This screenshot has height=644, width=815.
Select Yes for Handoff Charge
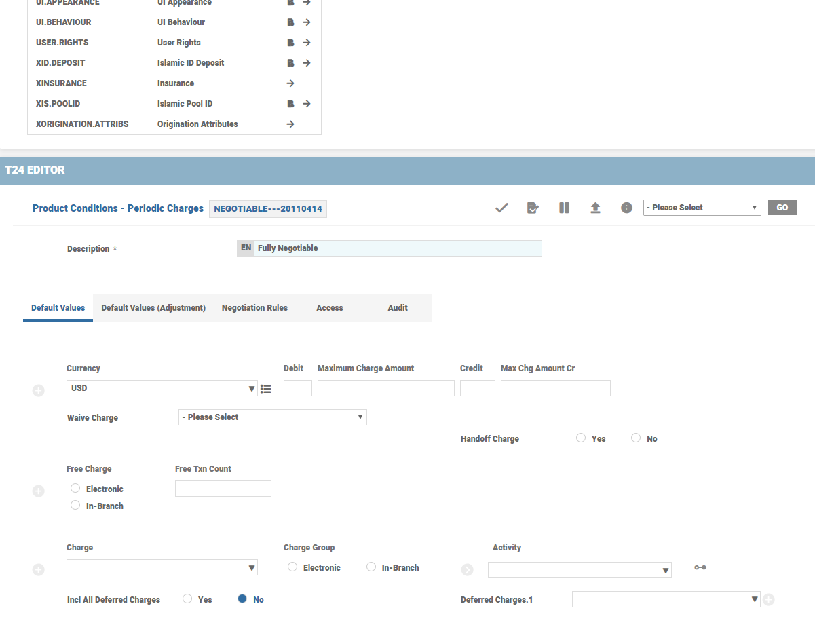(x=581, y=438)
